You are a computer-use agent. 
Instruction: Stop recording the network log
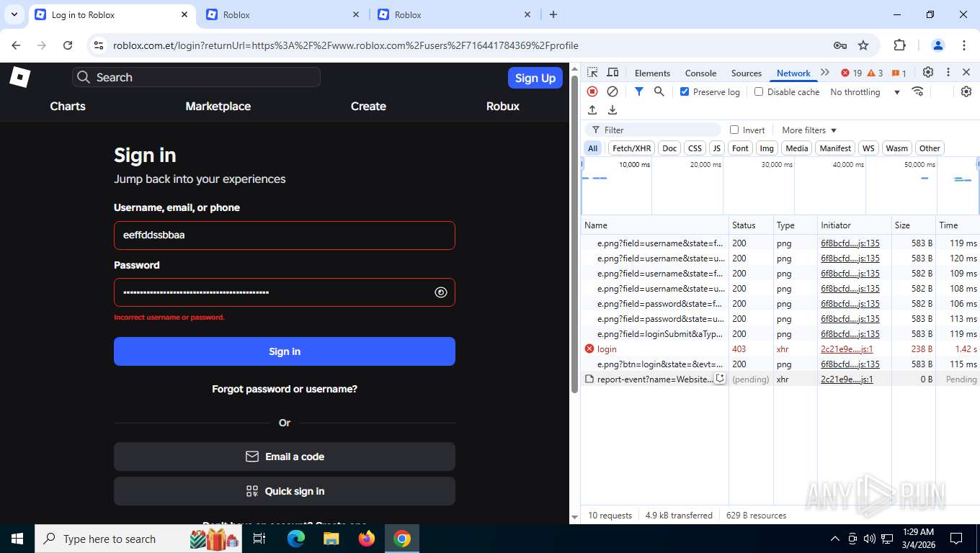coord(592,91)
